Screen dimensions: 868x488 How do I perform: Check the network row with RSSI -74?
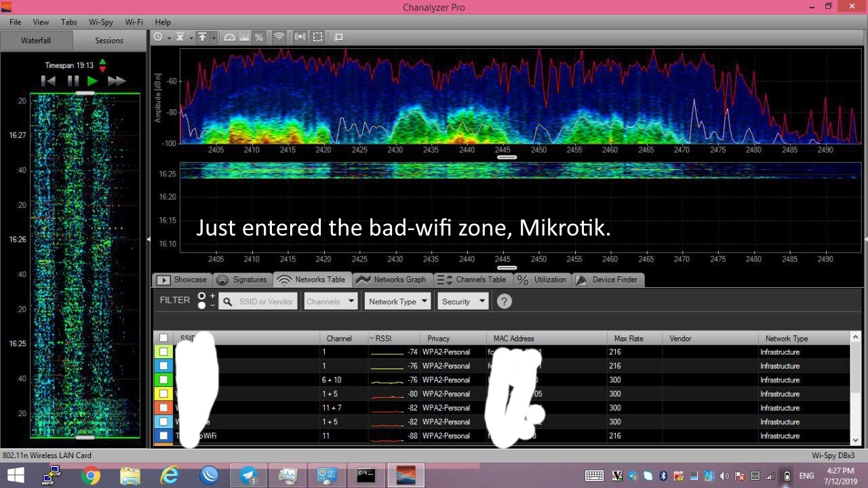tap(163, 352)
